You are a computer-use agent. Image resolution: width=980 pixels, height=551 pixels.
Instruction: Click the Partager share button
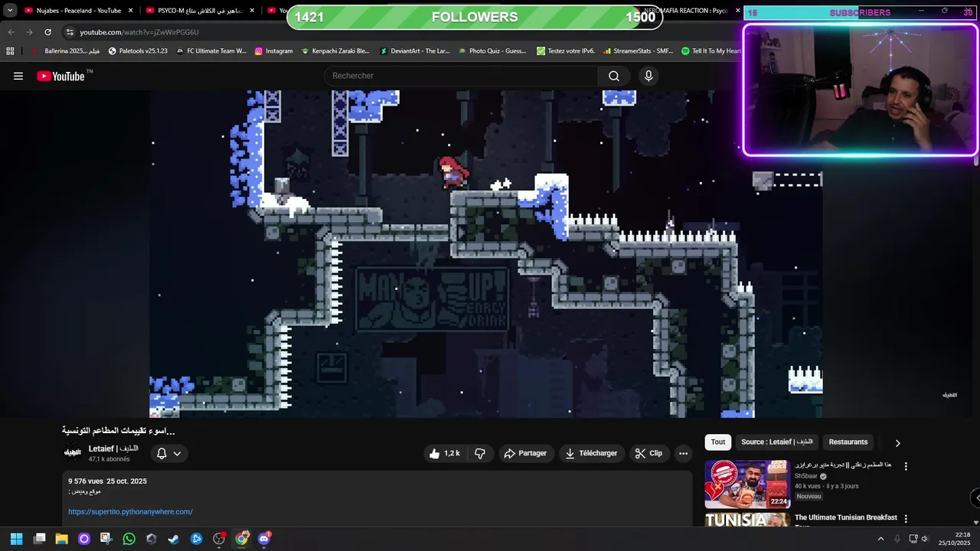525,453
